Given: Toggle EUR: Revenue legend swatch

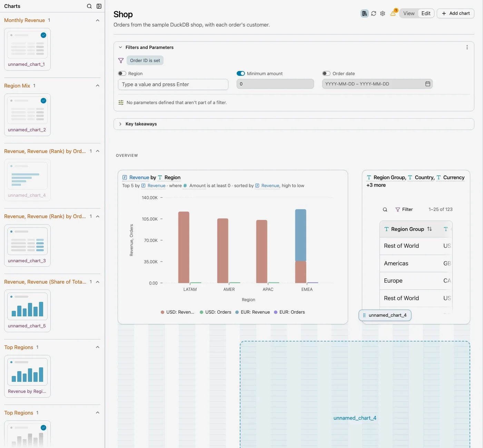Looking at the screenshot, I should coord(237,312).
